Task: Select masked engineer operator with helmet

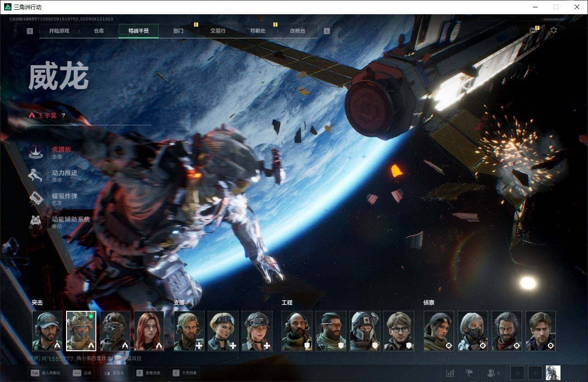Action: point(365,331)
